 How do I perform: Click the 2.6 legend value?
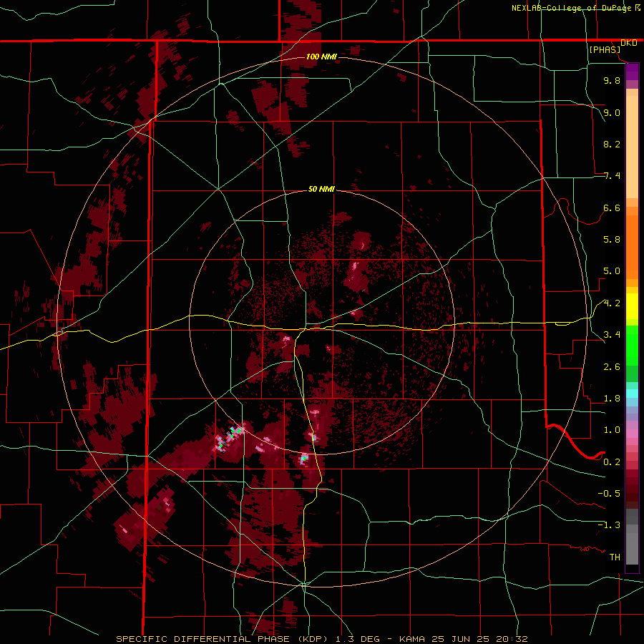coord(612,367)
